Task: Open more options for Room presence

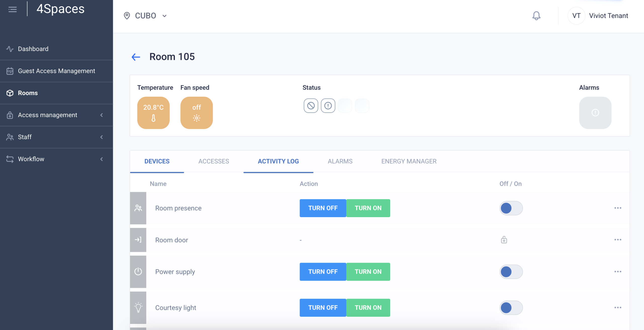Action: click(618, 208)
